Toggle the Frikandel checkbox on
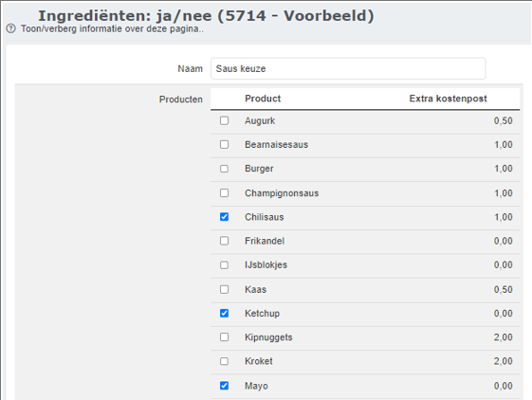The height and width of the screenshot is (400, 532). (224, 241)
